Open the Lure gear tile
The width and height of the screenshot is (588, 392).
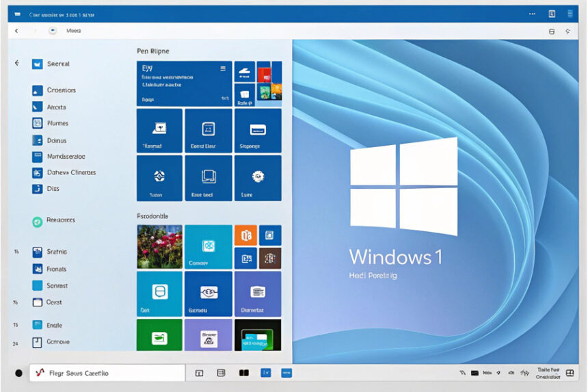pos(258,178)
